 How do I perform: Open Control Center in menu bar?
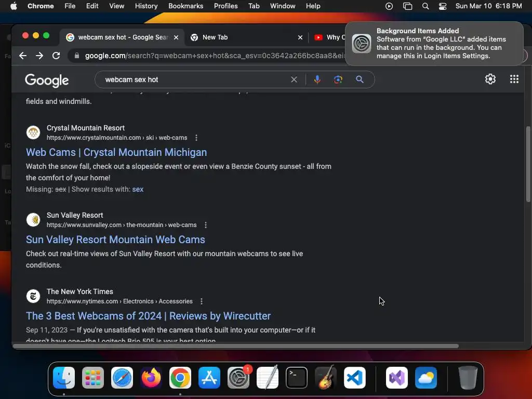coord(443,6)
